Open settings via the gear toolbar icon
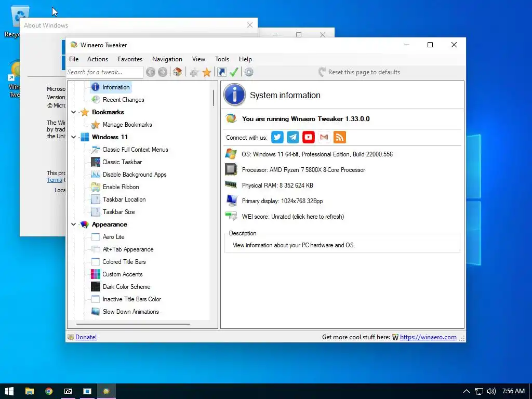 tap(249, 72)
